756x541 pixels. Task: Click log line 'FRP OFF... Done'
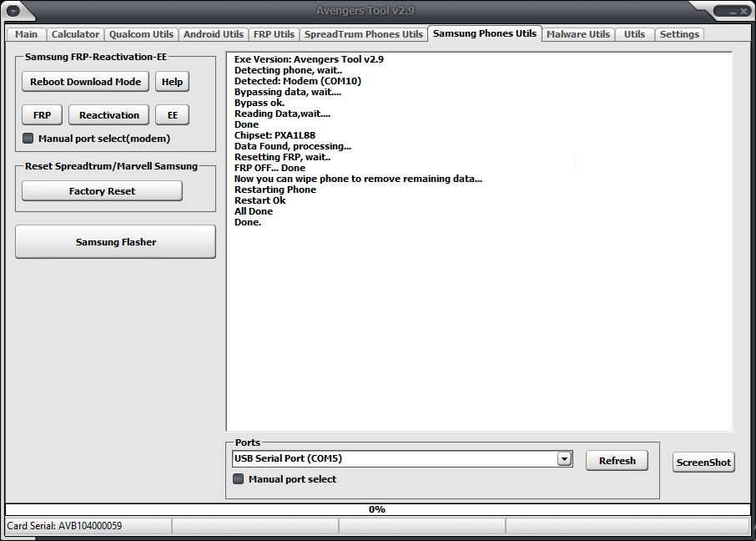tap(270, 168)
